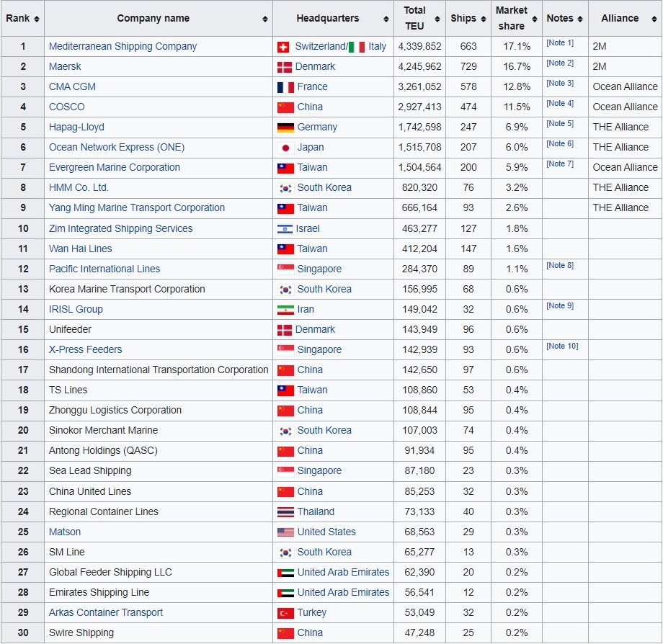Screen dimensions: 663x644
Task: Click the Turkey flag icon
Action: 285,613
